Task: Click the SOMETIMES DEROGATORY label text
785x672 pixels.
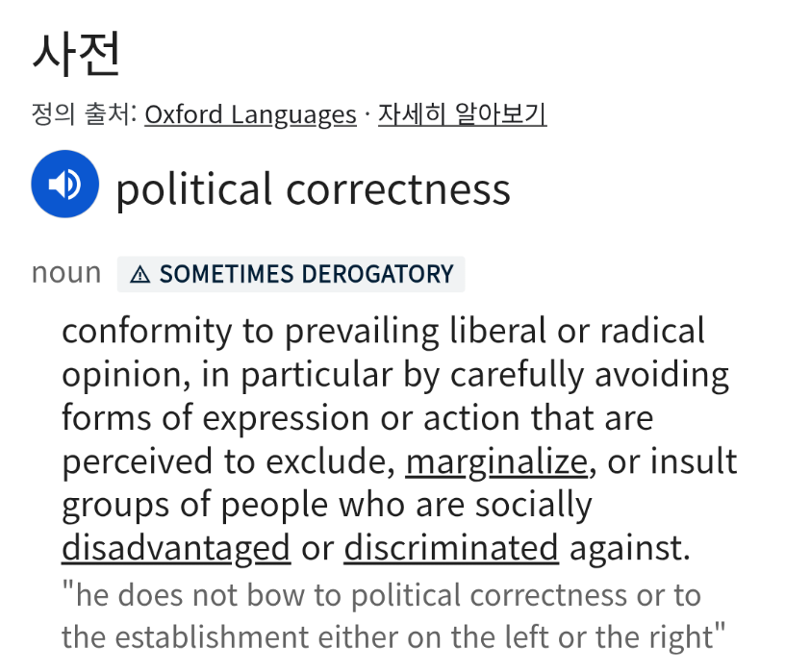Action: [x=306, y=274]
